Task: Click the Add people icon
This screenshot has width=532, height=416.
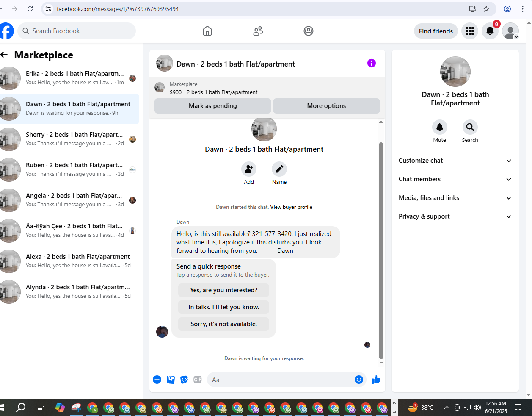Action: (x=249, y=169)
